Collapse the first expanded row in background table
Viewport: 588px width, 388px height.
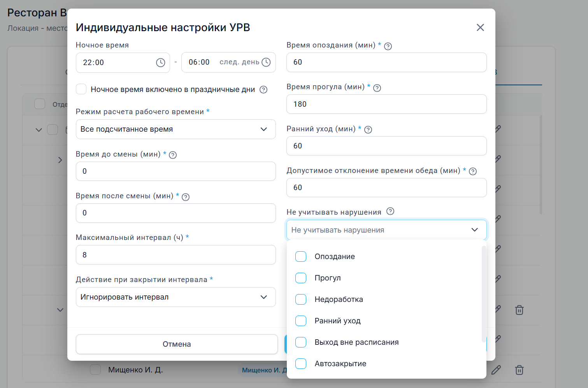(39, 130)
